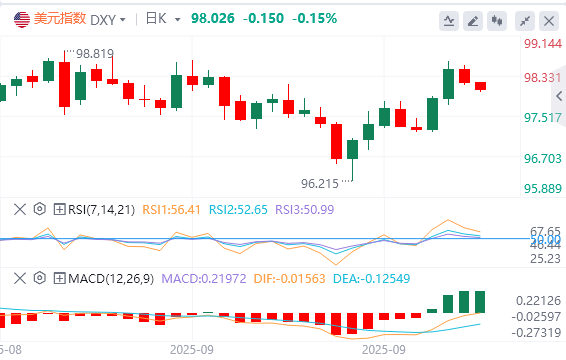Open the candlestick chart style icon

pyautogui.click(x=497, y=21)
